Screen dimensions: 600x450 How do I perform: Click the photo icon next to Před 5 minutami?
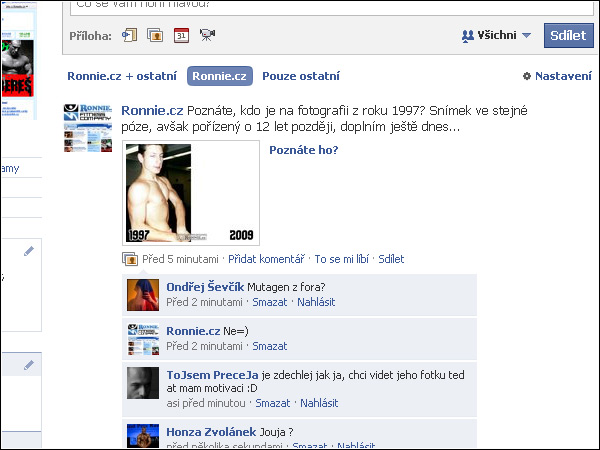click(x=130, y=259)
